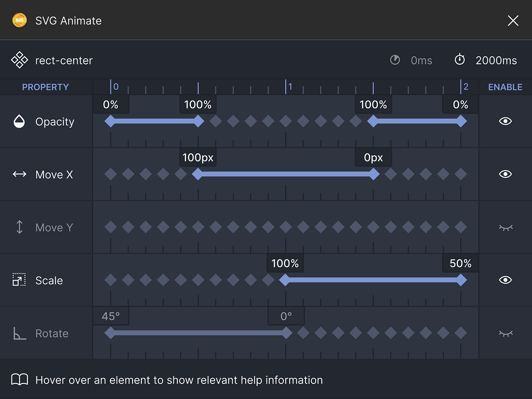Click the Rotate angle icon
Screen dimensions: 532x399
pyautogui.click(x=20, y=333)
